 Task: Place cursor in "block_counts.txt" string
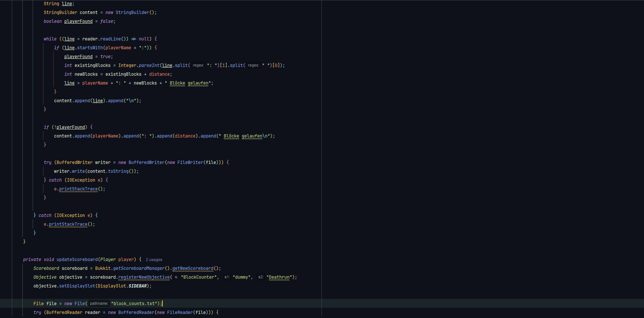click(x=134, y=304)
